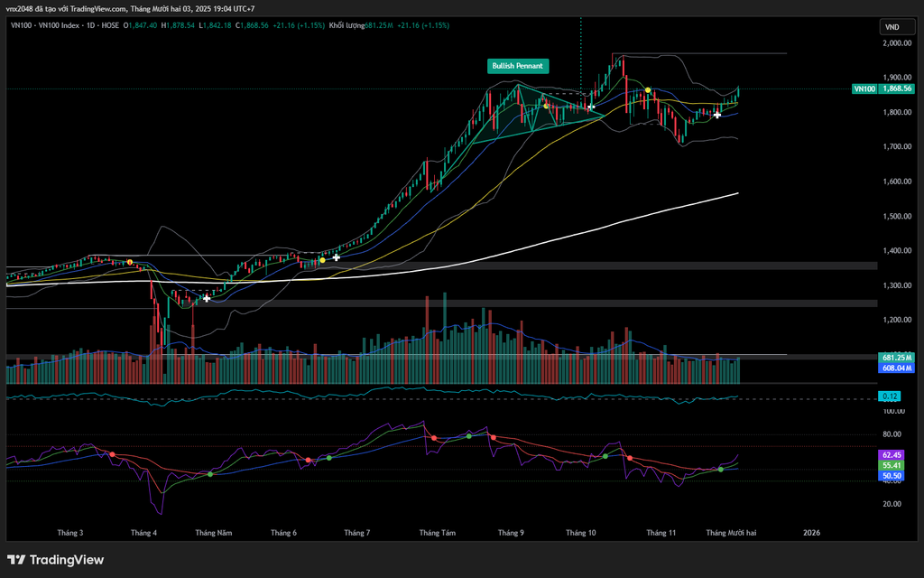The height and width of the screenshot is (578, 924).
Task: Click the Khối lượng volume legend text
Action: point(346,25)
